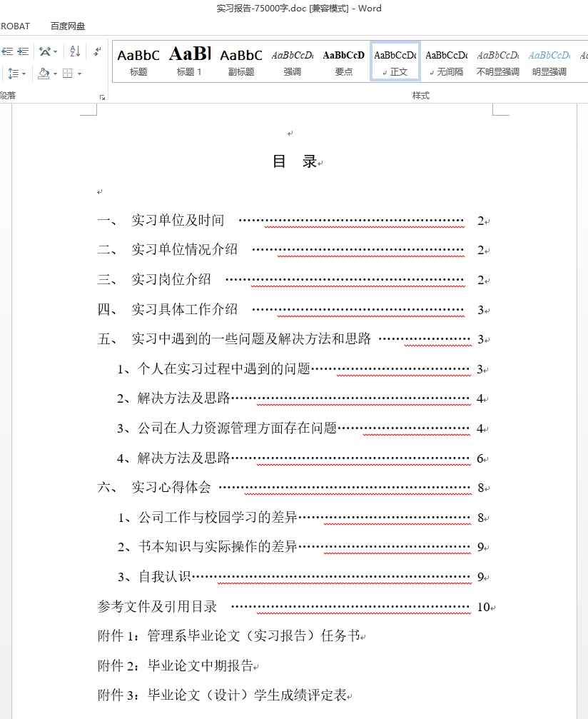Click the borders grid icon
This screenshot has width=588, height=719.
(68, 74)
